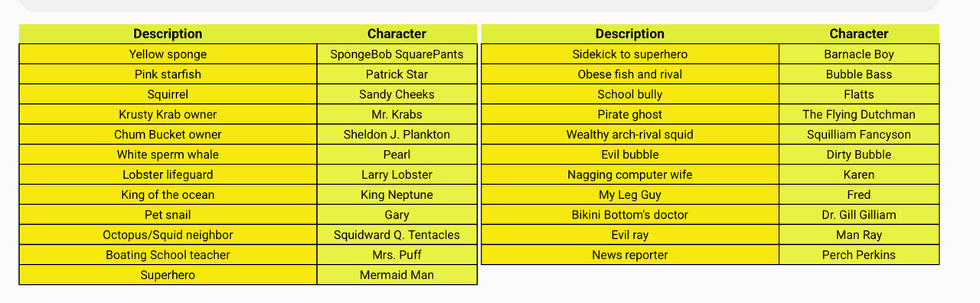This screenshot has height=303, width=980.
Task: Click the Barnacle Boy cell
Action: pyautogui.click(x=859, y=54)
